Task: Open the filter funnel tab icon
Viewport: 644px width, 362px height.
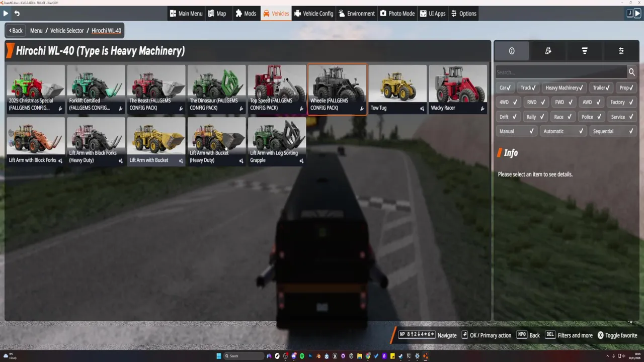Action: click(x=585, y=51)
